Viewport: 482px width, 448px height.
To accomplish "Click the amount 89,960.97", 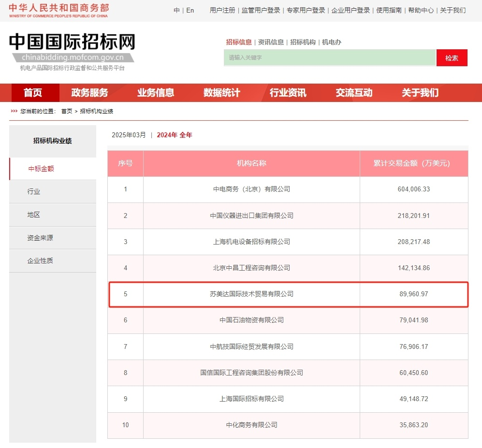I will (x=414, y=294).
